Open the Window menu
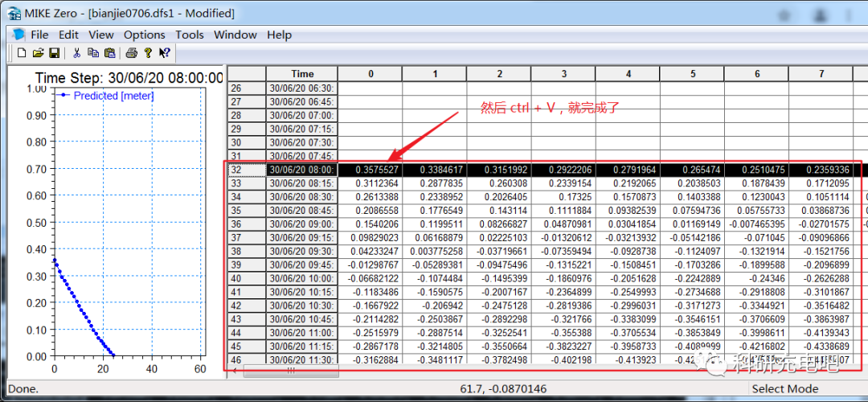Image resolution: width=868 pixels, height=402 pixels. (235, 35)
